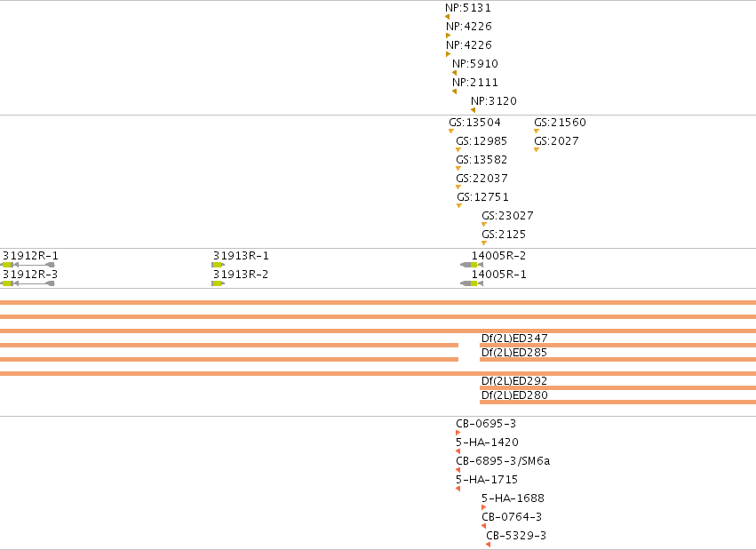
Task: Click the 5-HA-1715 red triangle marker
Action: 458,489
